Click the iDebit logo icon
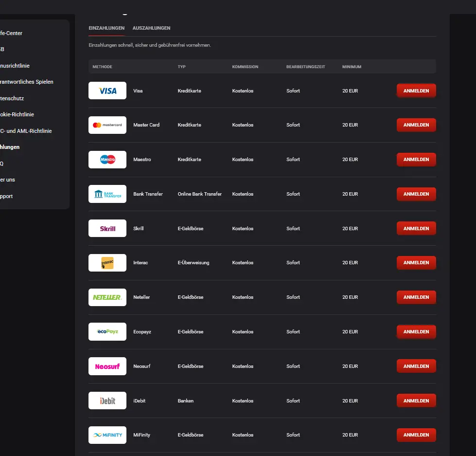476x456 pixels. point(107,401)
